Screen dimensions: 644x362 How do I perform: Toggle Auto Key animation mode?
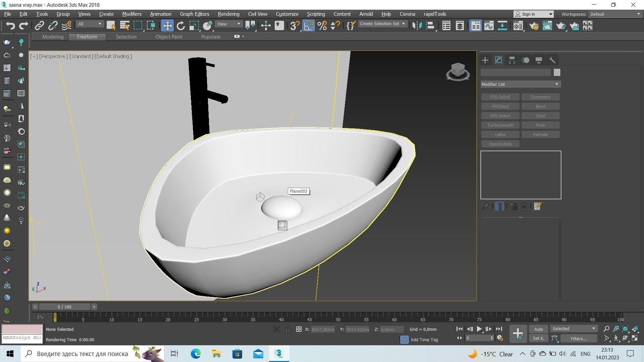pos(538,329)
